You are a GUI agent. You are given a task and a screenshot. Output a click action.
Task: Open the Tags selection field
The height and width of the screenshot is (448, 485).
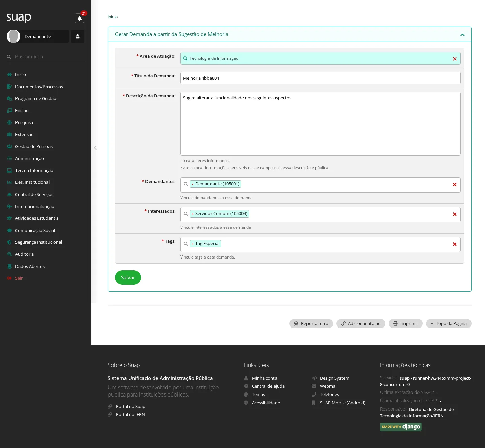click(x=320, y=244)
